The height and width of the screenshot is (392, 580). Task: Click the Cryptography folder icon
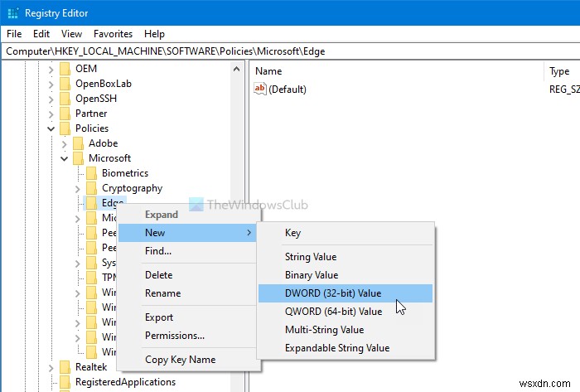pyautogui.click(x=91, y=188)
